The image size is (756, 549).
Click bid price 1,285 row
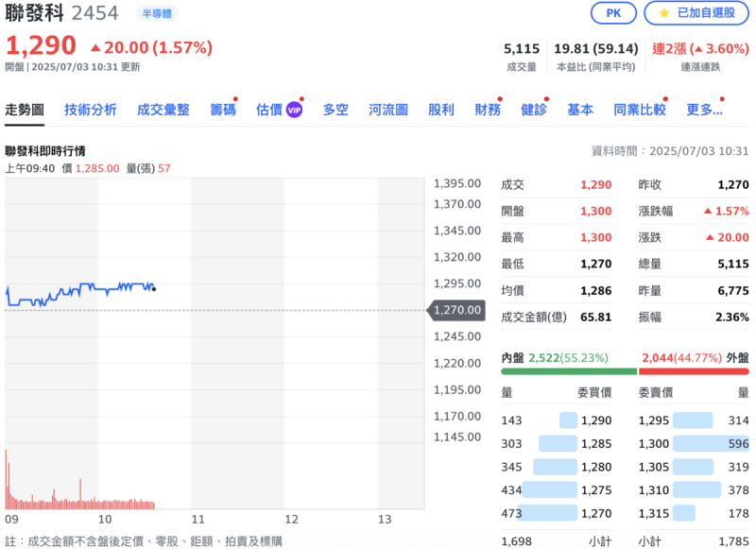pos(557,443)
